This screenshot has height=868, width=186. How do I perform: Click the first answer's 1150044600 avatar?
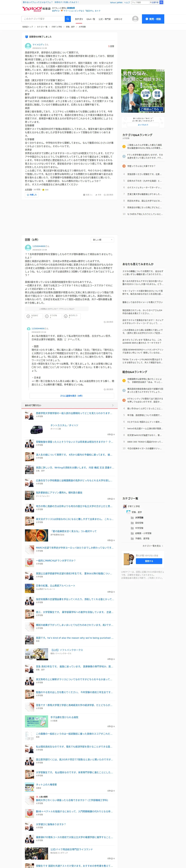28,248
